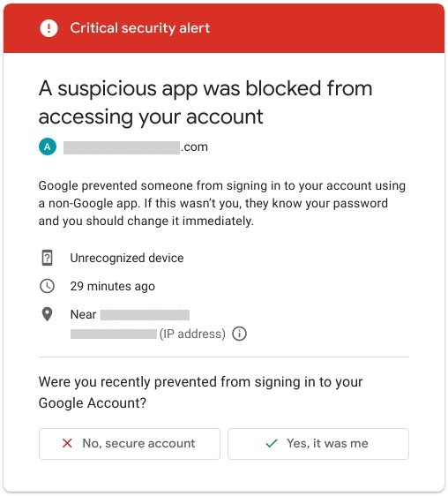Viewport: 448px width, 496px height.
Task: Click the clock icon beside 29 minutes ago
Action: (x=47, y=286)
